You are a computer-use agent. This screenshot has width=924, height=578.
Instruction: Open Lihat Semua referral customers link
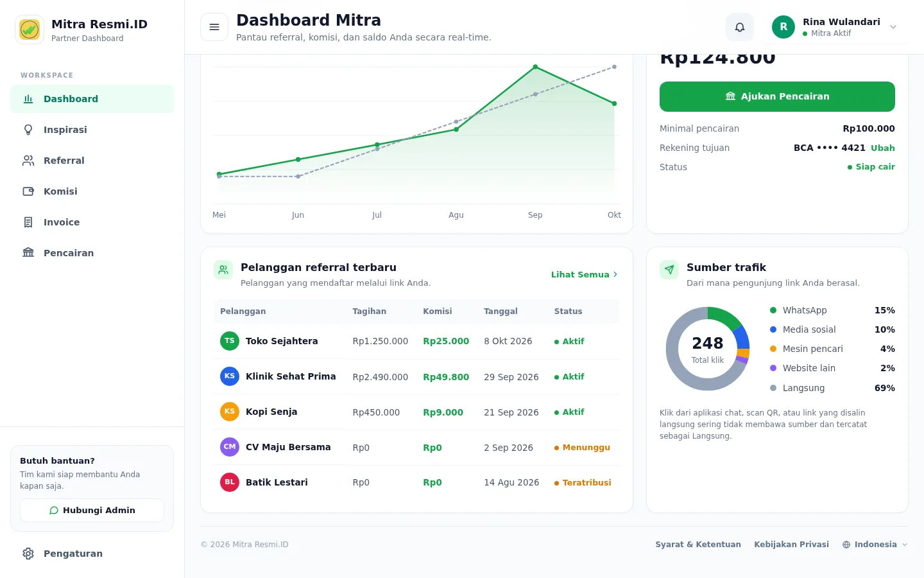pyautogui.click(x=585, y=274)
